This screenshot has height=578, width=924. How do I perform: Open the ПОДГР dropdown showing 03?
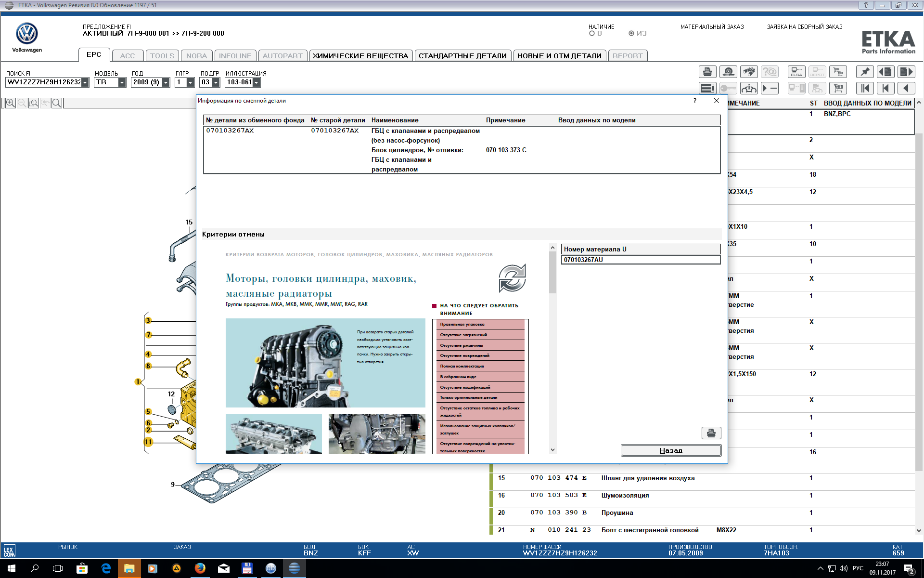pyautogui.click(x=216, y=82)
